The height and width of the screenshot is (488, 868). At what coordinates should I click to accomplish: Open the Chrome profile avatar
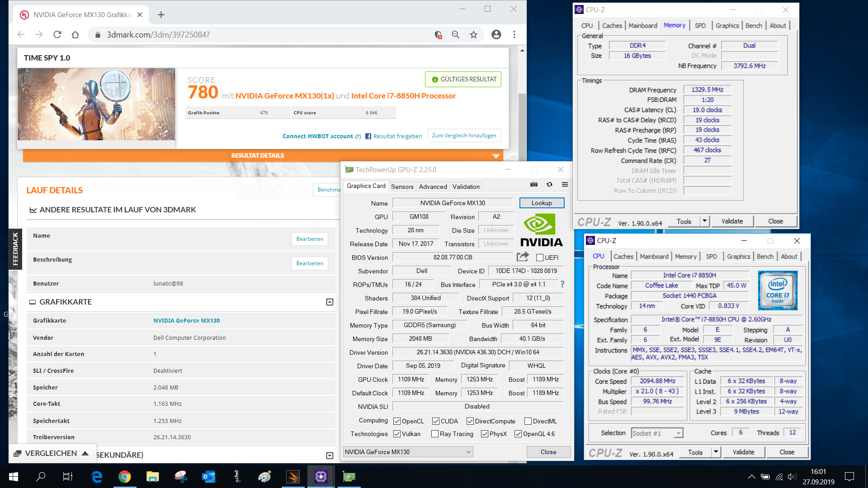pyautogui.click(x=496, y=34)
